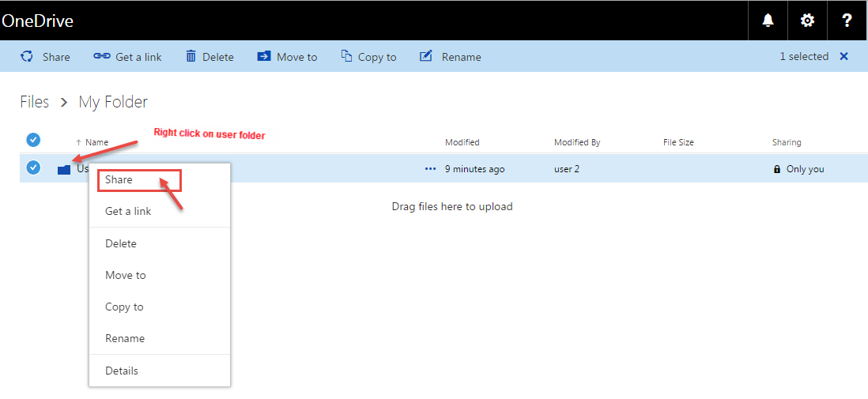Click the '1 selected' text
Viewport: 868px width, 399px height.
[x=804, y=56]
